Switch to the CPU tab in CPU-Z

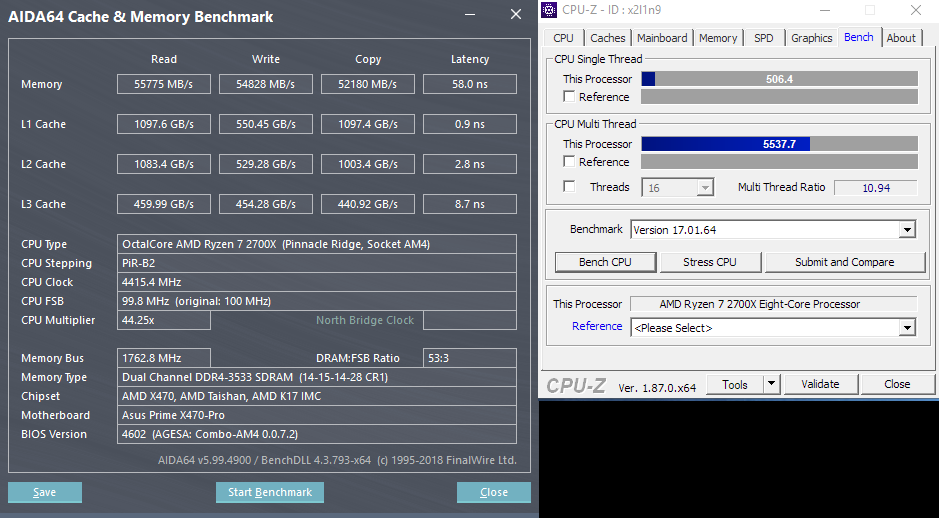click(x=563, y=38)
